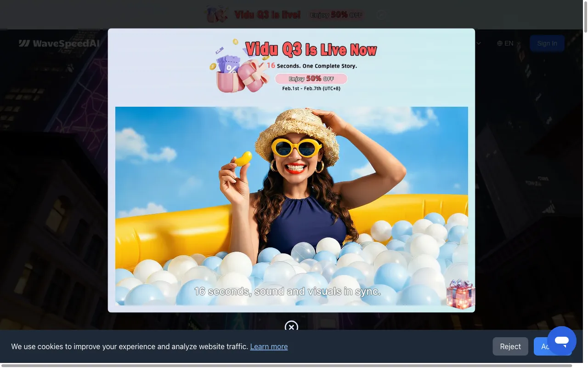Dismiss the top Vidu Q3 banner
588x368 pixels.
coord(381,15)
